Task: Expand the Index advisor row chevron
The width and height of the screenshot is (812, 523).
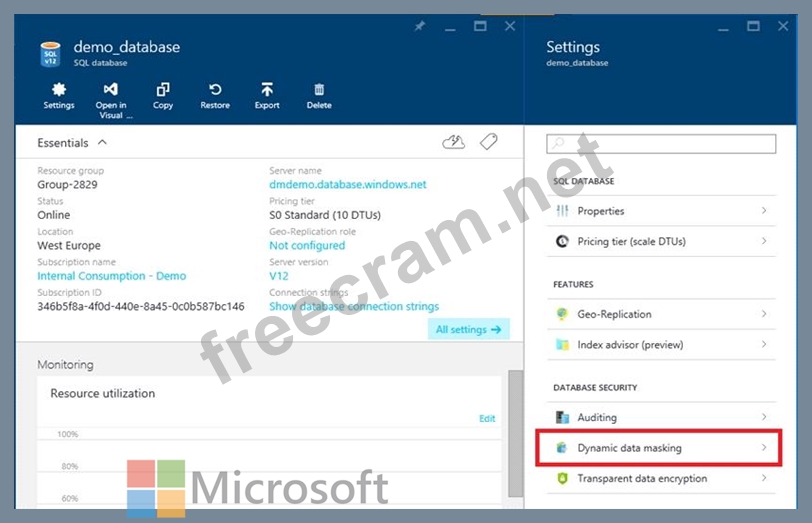Action: (x=764, y=344)
